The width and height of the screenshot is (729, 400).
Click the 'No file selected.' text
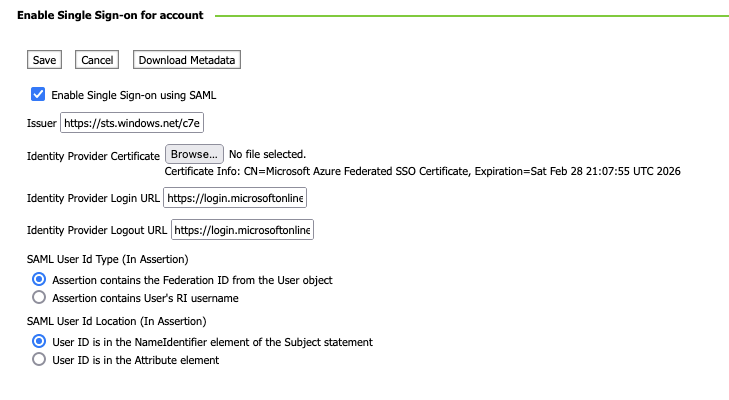[267, 155]
